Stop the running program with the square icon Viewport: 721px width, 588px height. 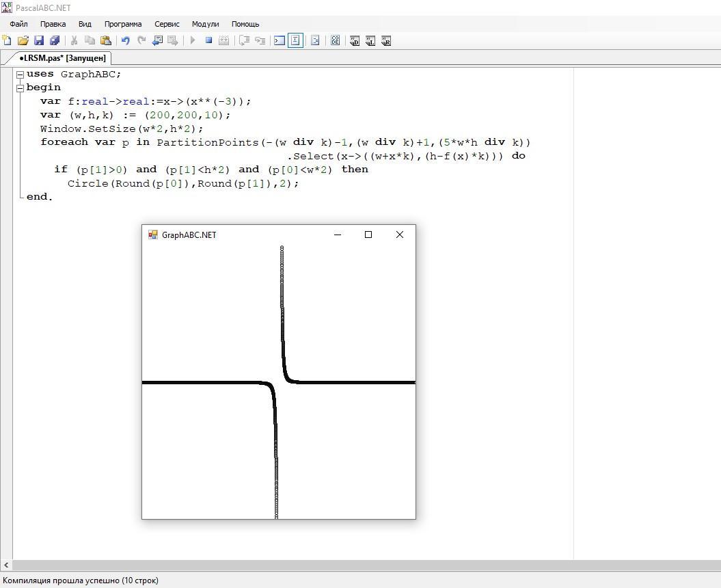(x=208, y=41)
